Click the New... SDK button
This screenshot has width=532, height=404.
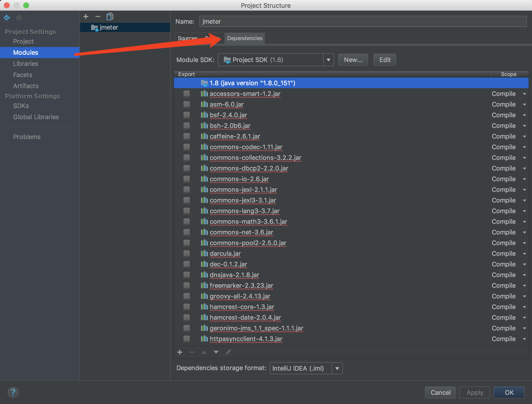coord(353,60)
